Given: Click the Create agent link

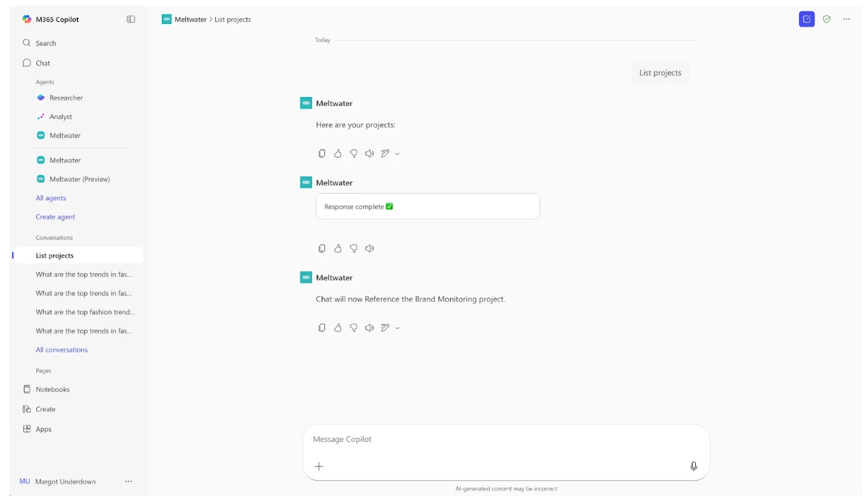Looking at the screenshot, I should (55, 216).
